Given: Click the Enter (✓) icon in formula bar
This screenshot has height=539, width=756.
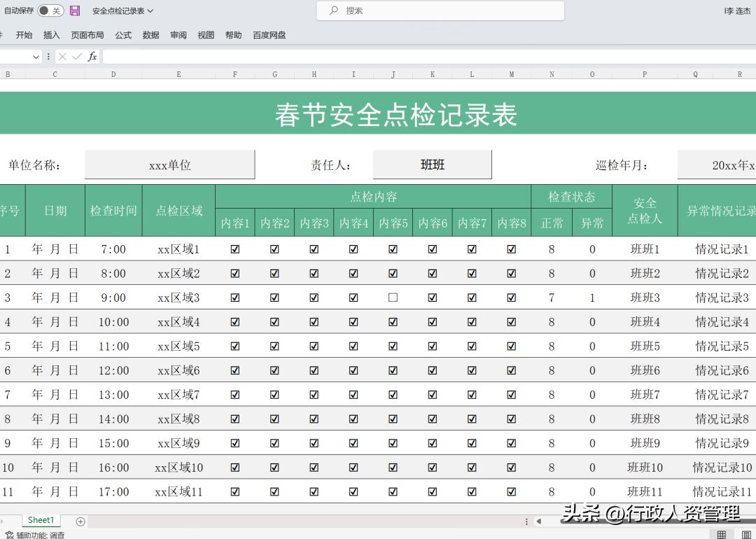Looking at the screenshot, I should [x=77, y=57].
